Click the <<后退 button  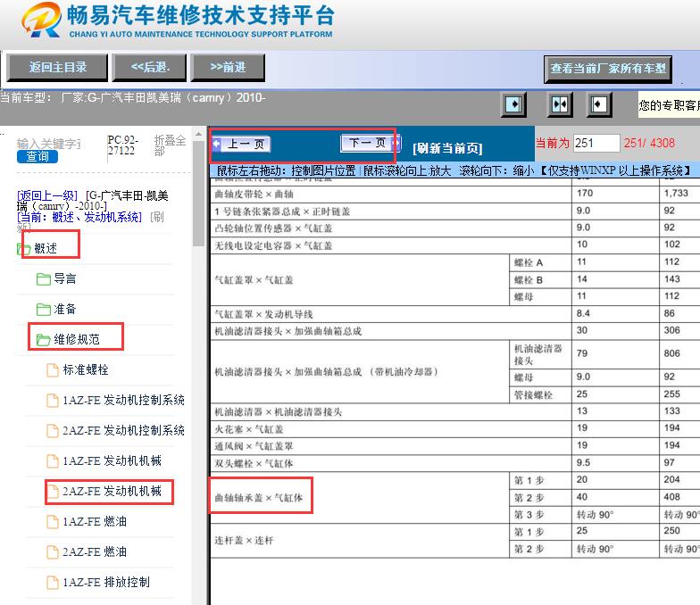[x=150, y=68]
